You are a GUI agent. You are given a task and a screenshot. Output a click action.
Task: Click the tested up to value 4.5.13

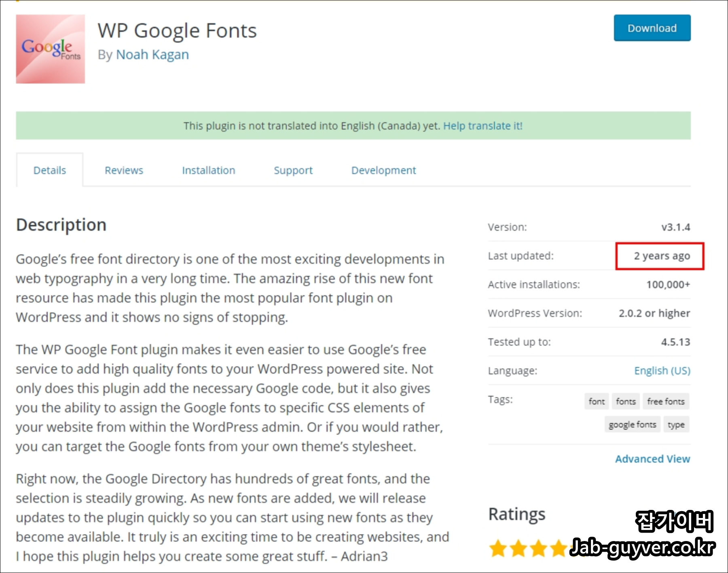(675, 342)
